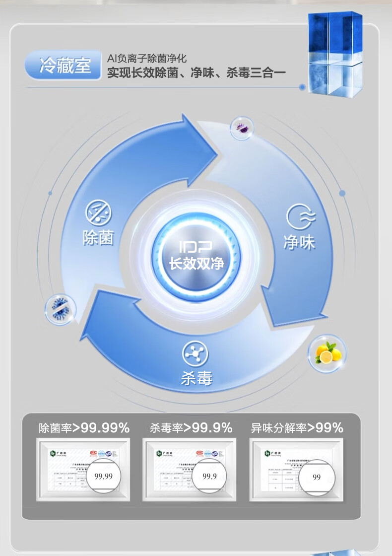This screenshot has width=392, height=556.
Task: Open the 99.9 antivirus certificate thumbnail
Action: point(189,470)
